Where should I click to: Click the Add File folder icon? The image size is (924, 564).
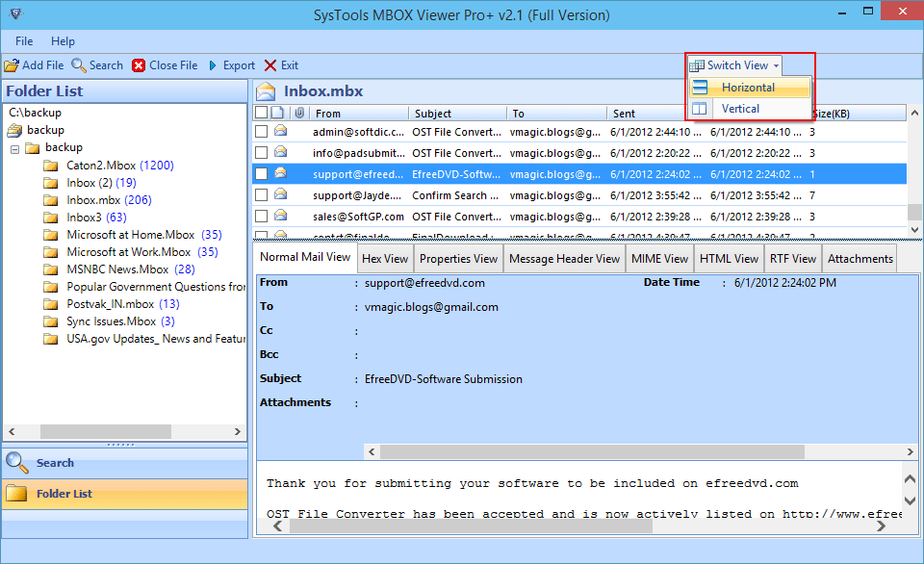(12, 65)
